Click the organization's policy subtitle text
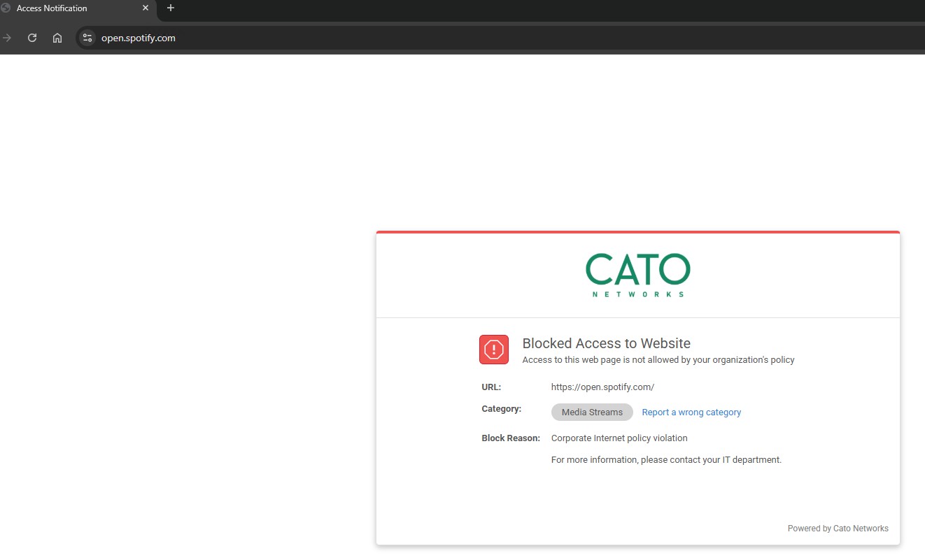The width and height of the screenshot is (925, 560). tap(658, 360)
